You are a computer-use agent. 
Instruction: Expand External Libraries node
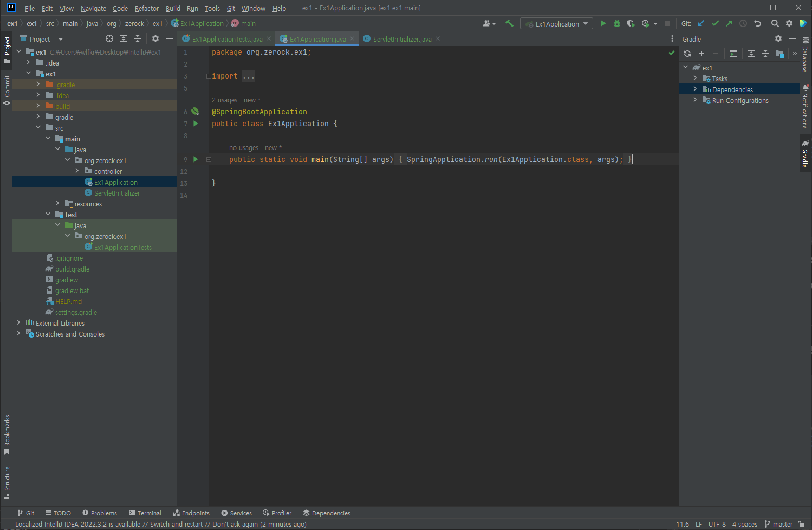[18, 322]
